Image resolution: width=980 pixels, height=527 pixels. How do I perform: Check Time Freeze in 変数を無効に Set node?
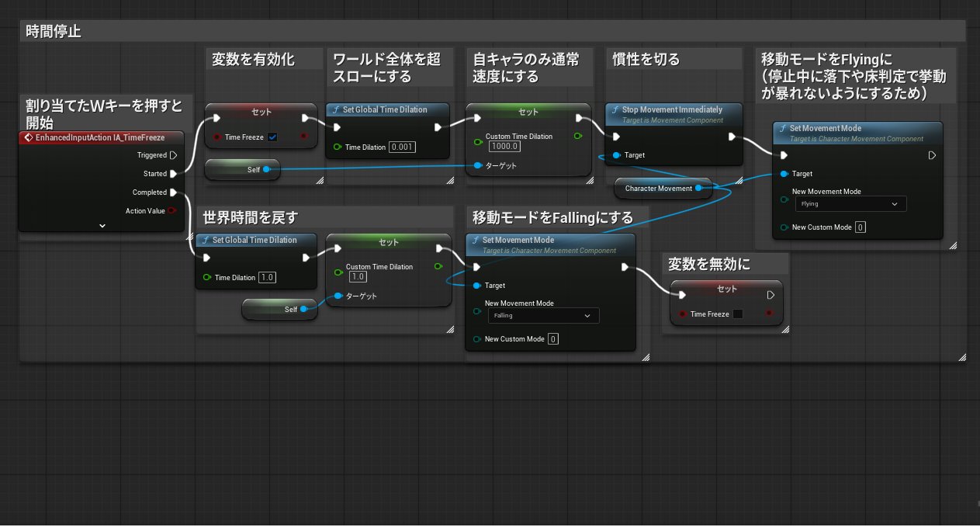(738, 314)
